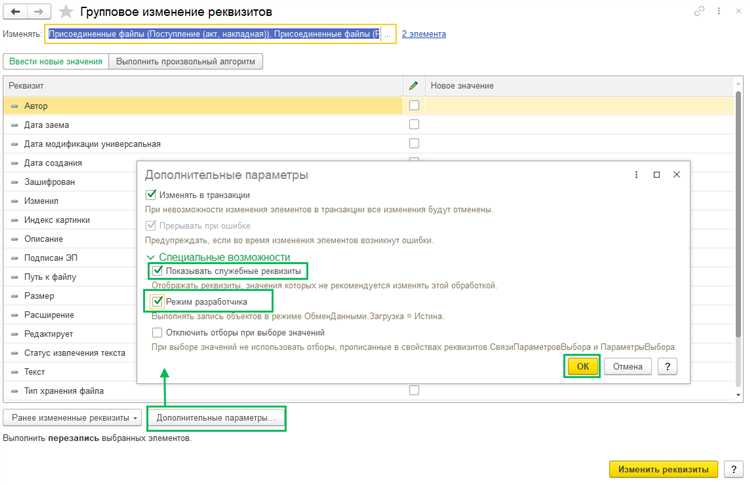Select the Расширение row

click(71, 315)
